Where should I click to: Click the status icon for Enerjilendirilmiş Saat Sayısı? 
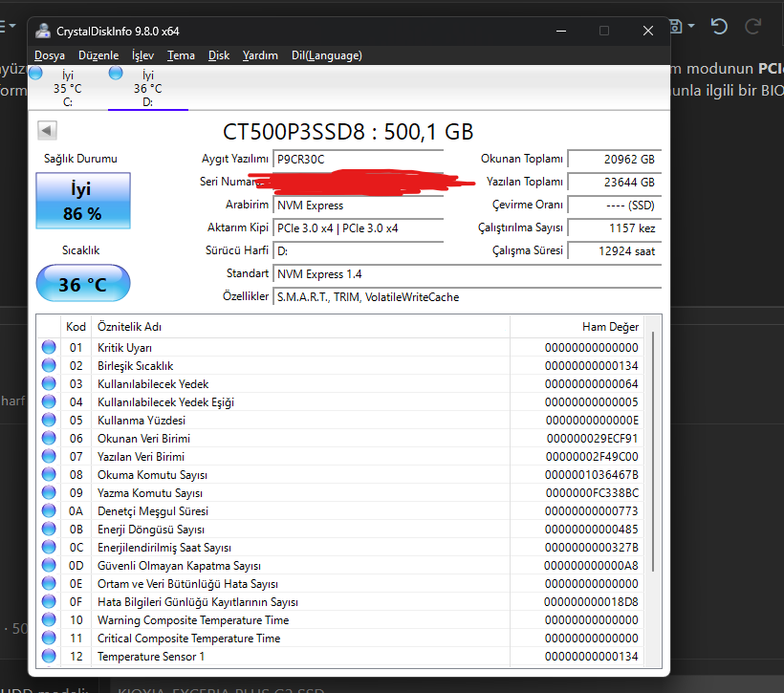(x=49, y=547)
